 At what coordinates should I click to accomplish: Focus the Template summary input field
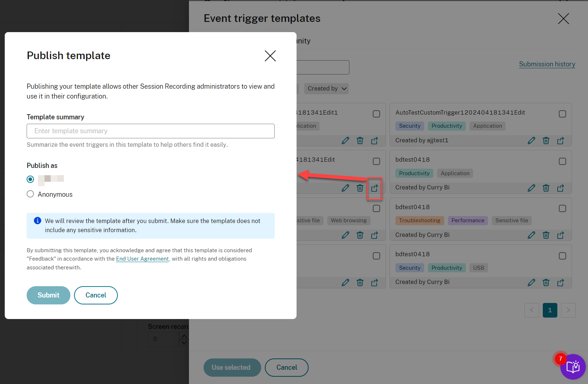point(151,131)
